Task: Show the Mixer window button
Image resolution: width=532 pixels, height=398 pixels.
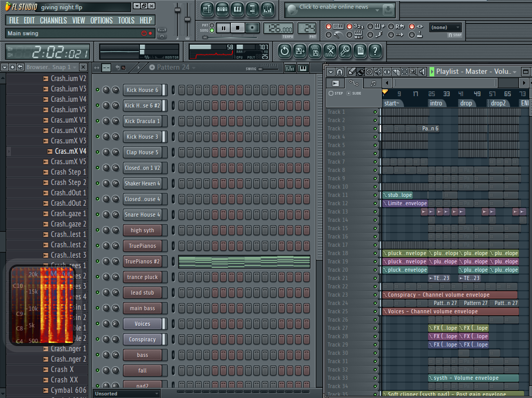Action: pyautogui.click(x=268, y=9)
